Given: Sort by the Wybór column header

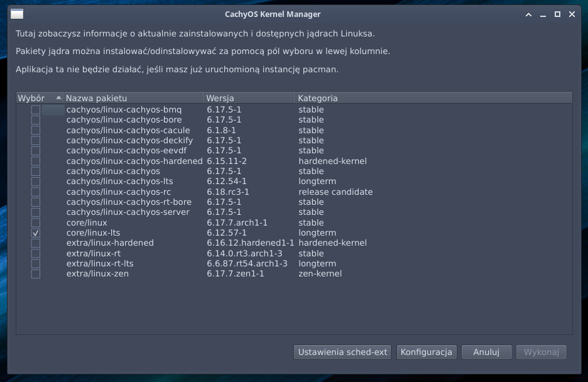Looking at the screenshot, I should click(40, 98).
